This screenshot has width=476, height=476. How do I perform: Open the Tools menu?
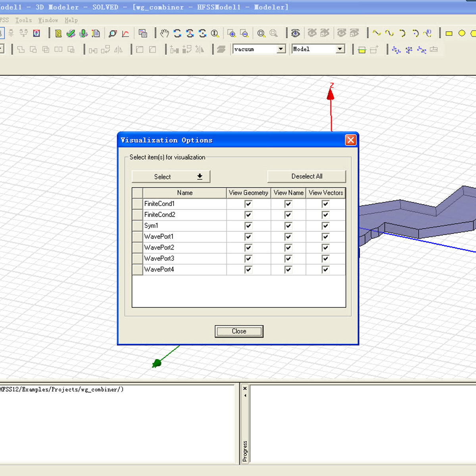click(23, 20)
